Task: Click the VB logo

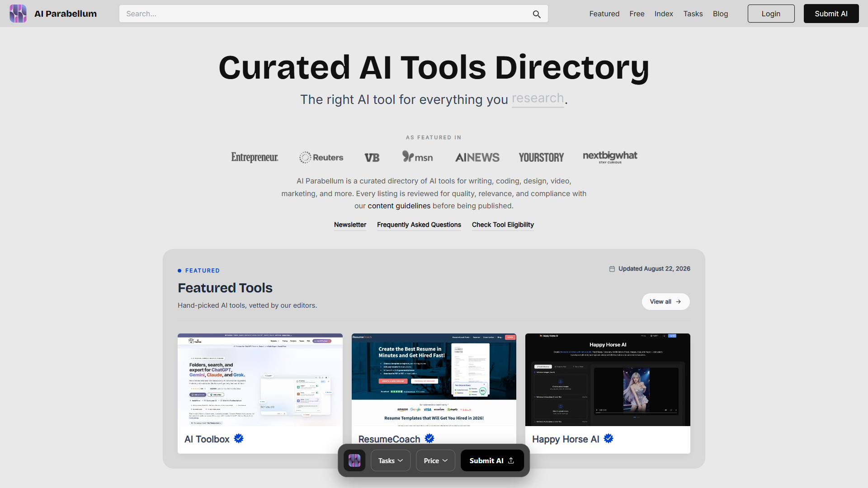Action: tap(372, 158)
